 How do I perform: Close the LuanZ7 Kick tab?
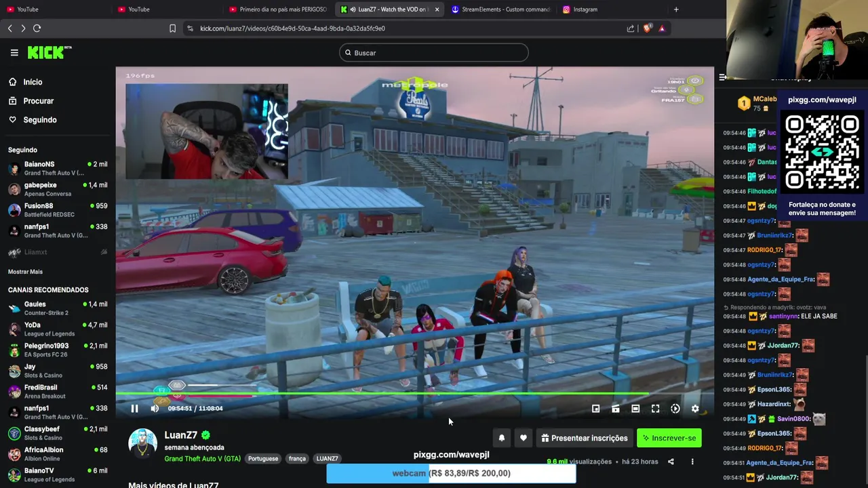(437, 9)
